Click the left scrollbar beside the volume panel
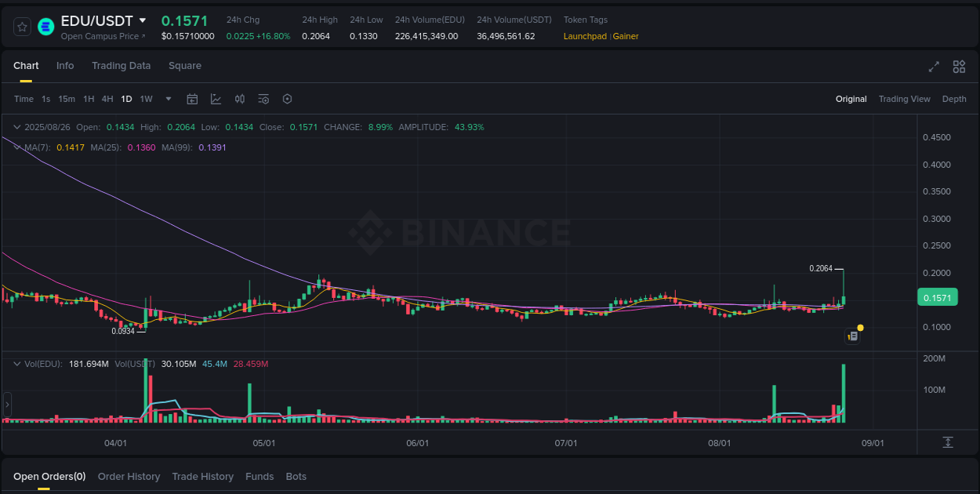 7,404
